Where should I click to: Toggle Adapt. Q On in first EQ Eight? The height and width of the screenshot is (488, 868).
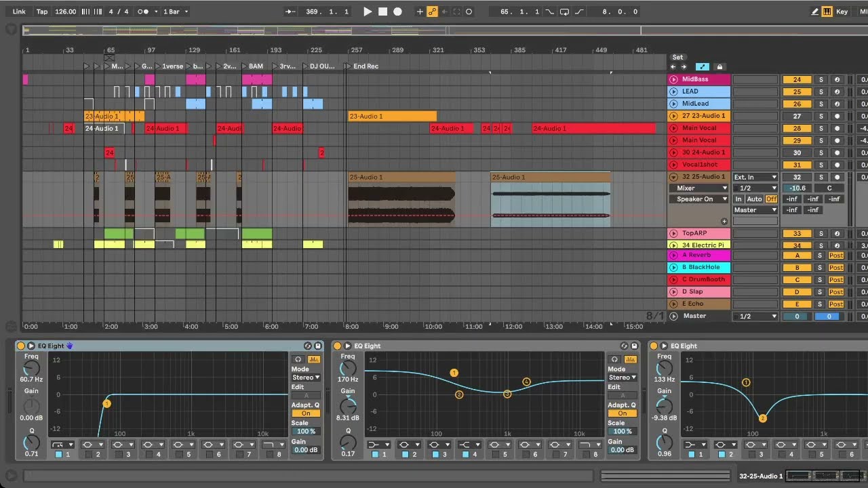(x=306, y=413)
